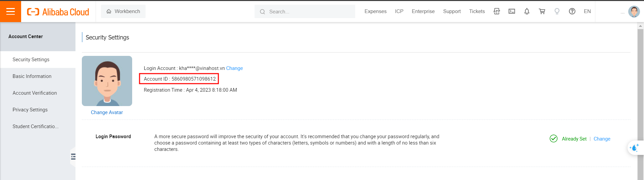This screenshot has height=180, width=644.
Task: Open Account Verification in sidebar
Action: (x=35, y=93)
